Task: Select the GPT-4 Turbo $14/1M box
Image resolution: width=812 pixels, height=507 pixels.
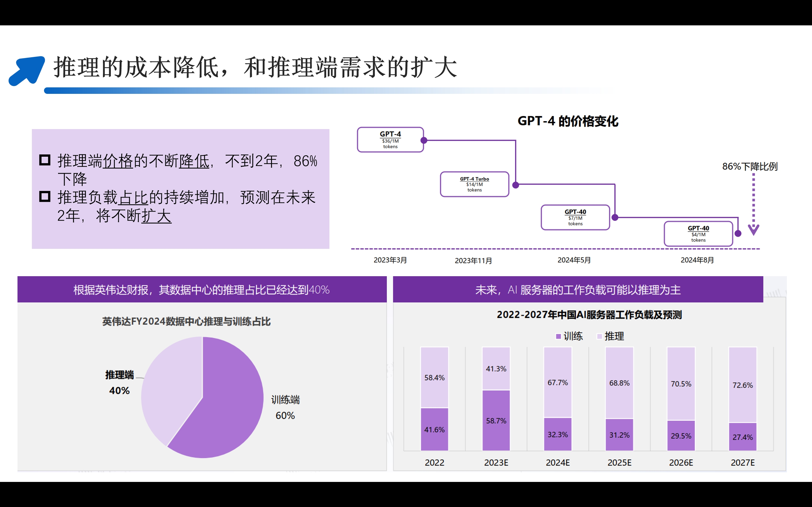Action: [474, 184]
